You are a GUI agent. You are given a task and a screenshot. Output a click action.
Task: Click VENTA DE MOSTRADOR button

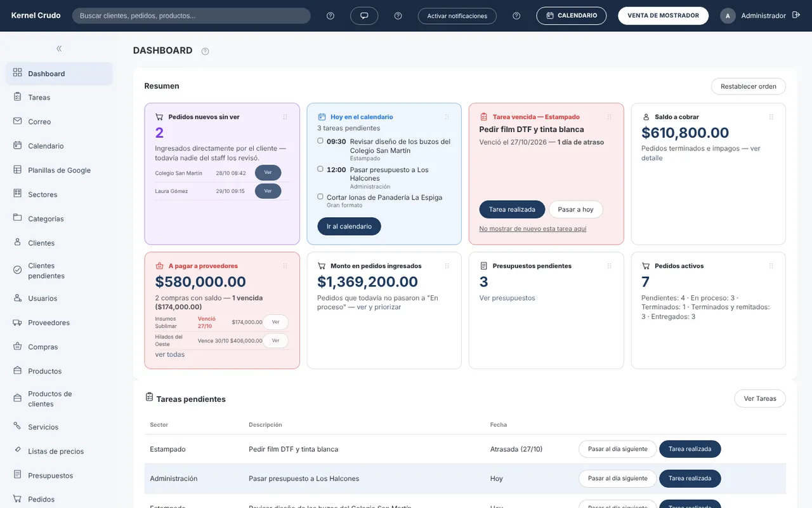tap(663, 16)
